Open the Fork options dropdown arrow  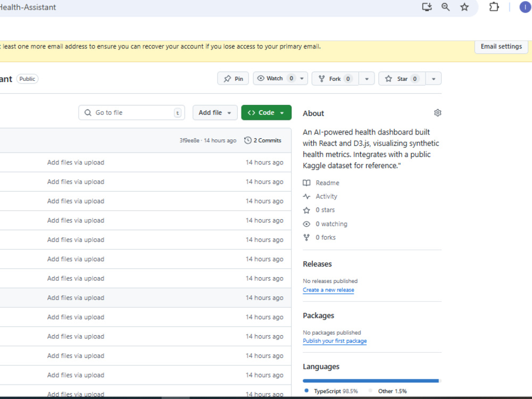pyautogui.click(x=367, y=79)
